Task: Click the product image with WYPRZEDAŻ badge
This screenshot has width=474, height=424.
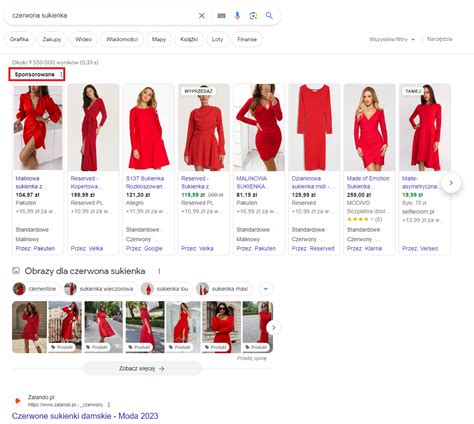Action: 204,128
